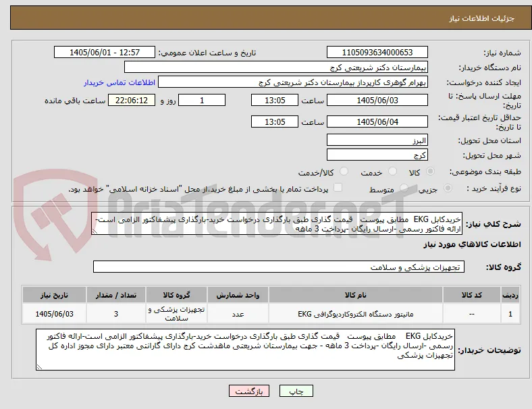
Task: Click the unit cell عدد
Action: [238, 314]
